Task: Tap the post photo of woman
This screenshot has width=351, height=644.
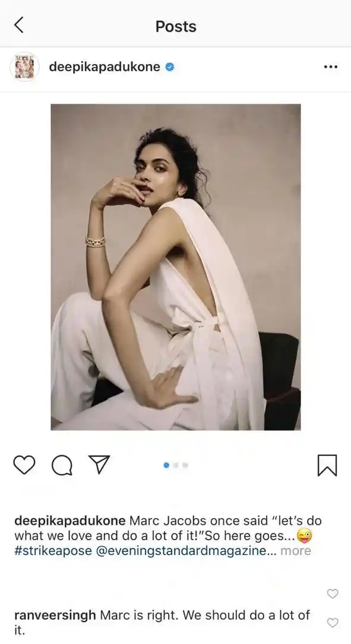Action: [x=176, y=267]
